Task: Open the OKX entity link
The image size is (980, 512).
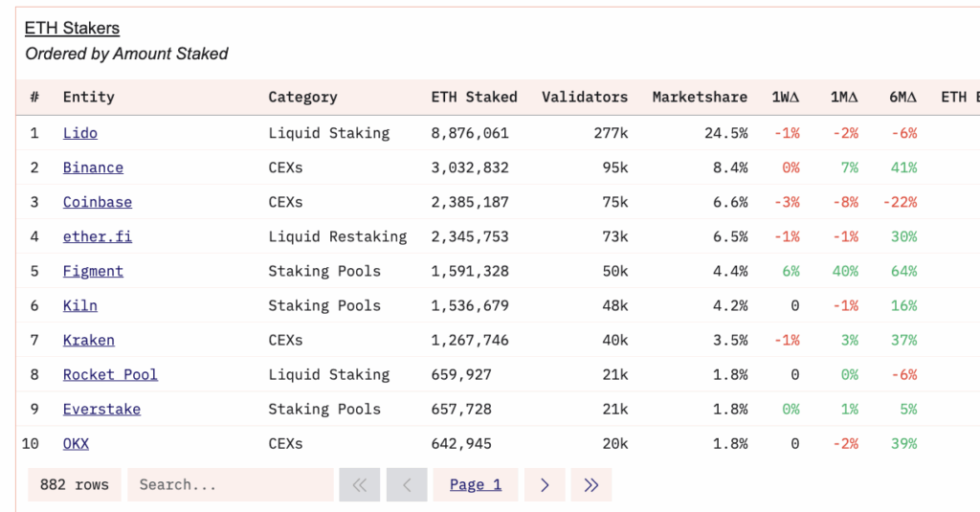Action: point(76,443)
